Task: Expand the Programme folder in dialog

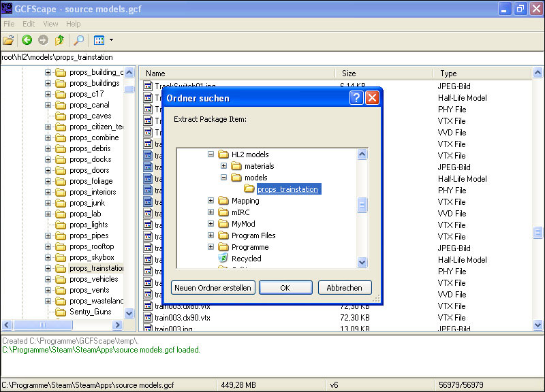Action: (x=211, y=247)
